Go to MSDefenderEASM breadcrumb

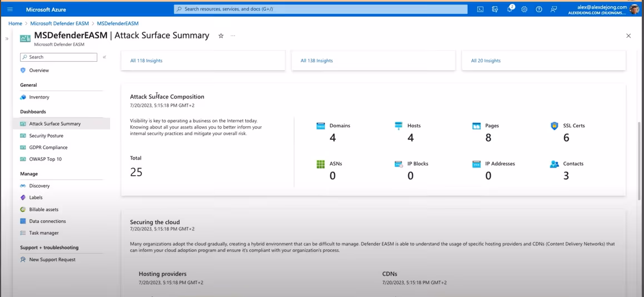[118, 23]
